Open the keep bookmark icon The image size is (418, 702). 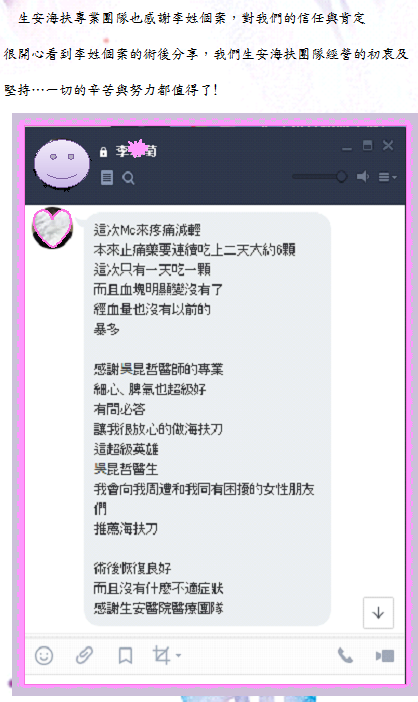[125, 656]
